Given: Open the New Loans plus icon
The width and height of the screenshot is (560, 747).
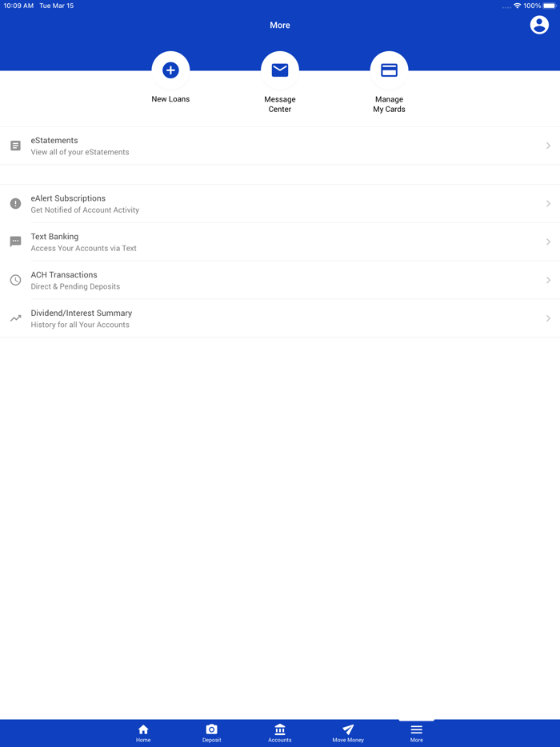Looking at the screenshot, I should click(x=170, y=70).
